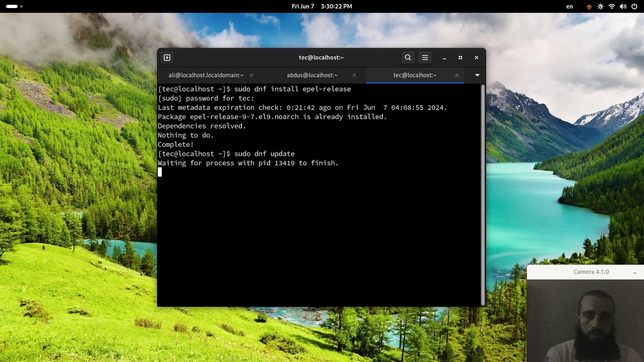The width and height of the screenshot is (644, 362).
Task: Click the 'sudo dnf install epel-release' line
Action: coord(255,89)
